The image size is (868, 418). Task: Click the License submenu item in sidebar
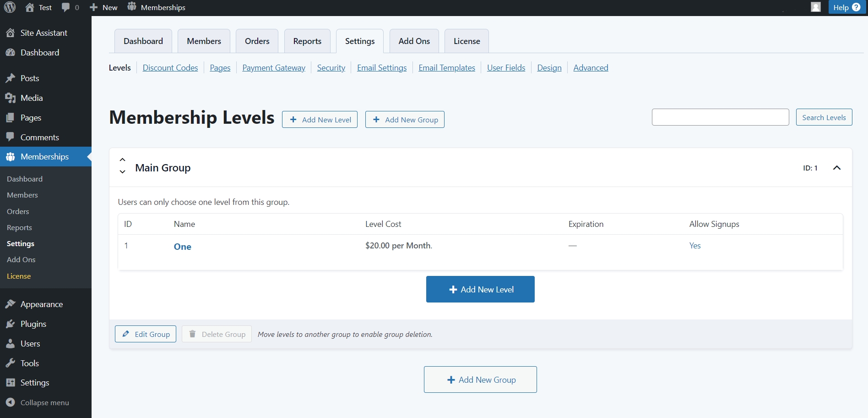(19, 276)
